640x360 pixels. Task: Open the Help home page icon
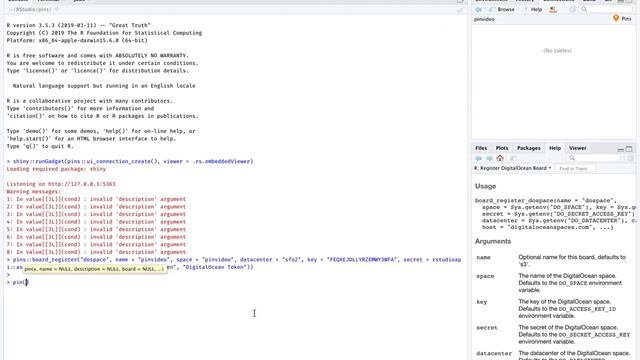pos(500,158)
